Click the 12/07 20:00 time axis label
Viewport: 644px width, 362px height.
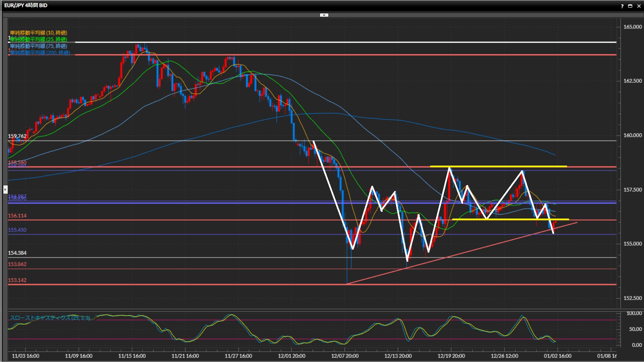click(345, 356)
